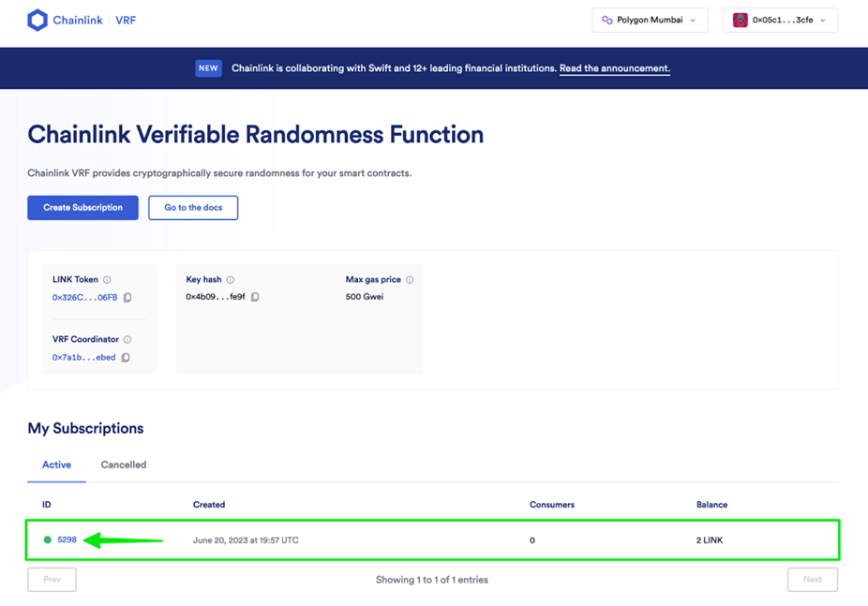868x606 pixels.
Task: Expand the wallet account 0x05c1...3cfe dropdown
Action: pos(780,20)
